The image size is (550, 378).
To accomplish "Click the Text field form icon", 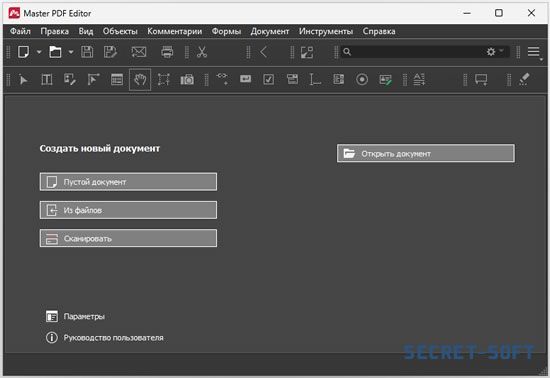I will (x=315, y=80).
